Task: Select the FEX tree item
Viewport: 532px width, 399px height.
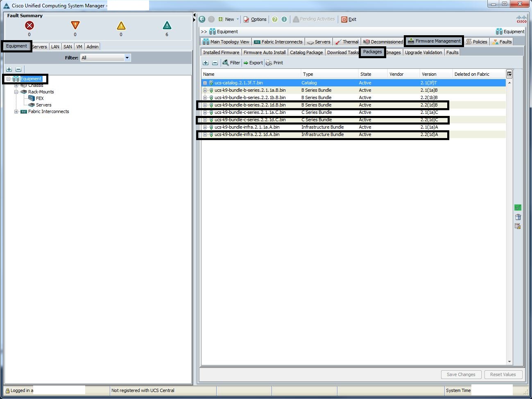Action: click(x=39, y=98)
